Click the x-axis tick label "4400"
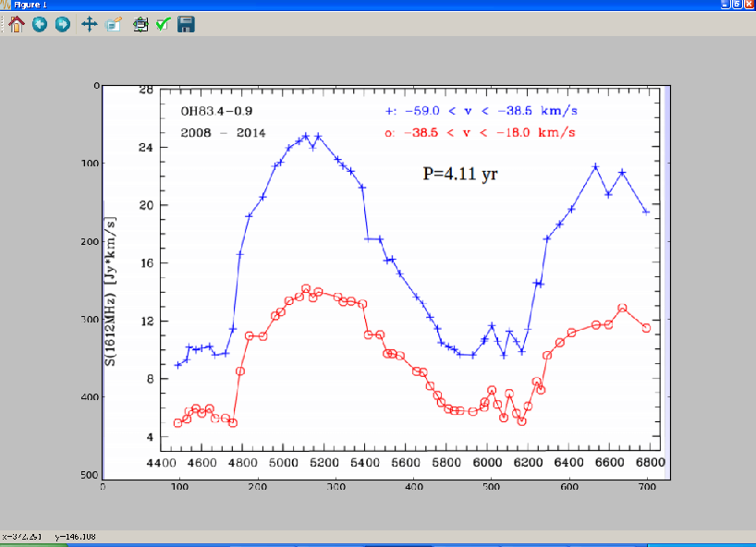The width and height of the screenshot is (756, 547). tap(161, 463)
